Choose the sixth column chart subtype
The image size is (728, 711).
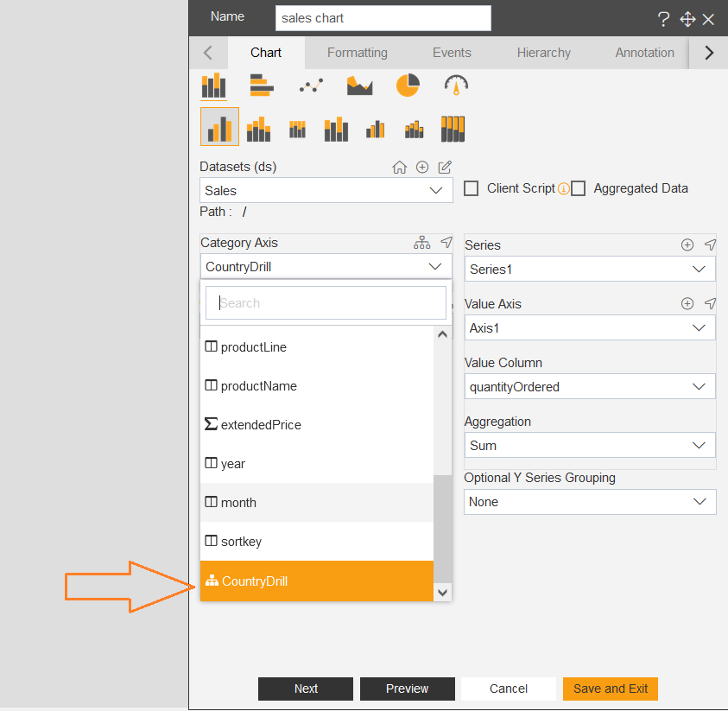pyautogui.click(x=415, y=129)
